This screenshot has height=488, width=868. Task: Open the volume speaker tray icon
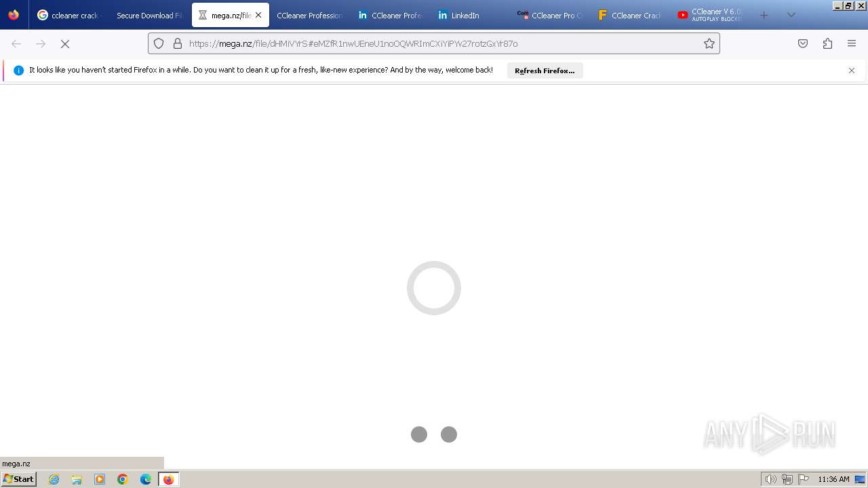point(770,479)
